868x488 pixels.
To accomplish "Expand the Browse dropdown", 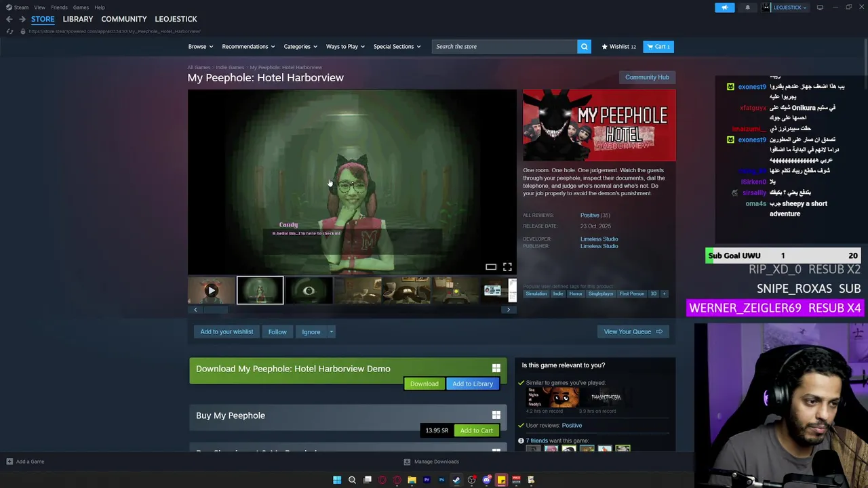I will click(x=201, y=47).
